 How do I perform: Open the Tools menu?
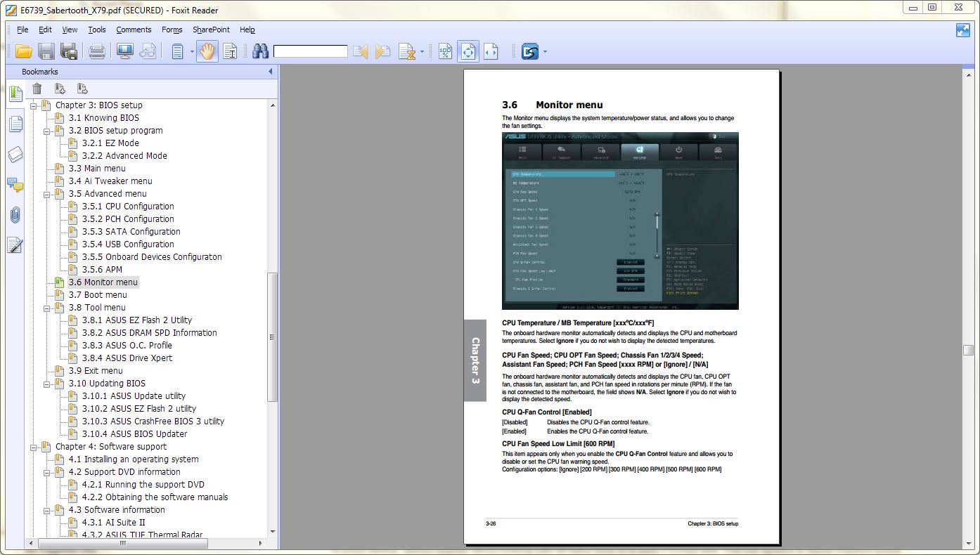[x=97, y=30]
